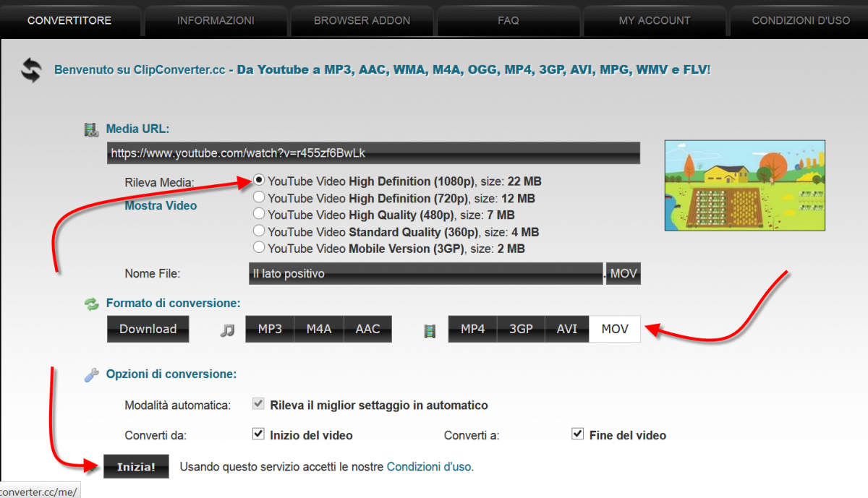
Task: Click the ClipConverter refresh arrows logo
Action: 31,70
